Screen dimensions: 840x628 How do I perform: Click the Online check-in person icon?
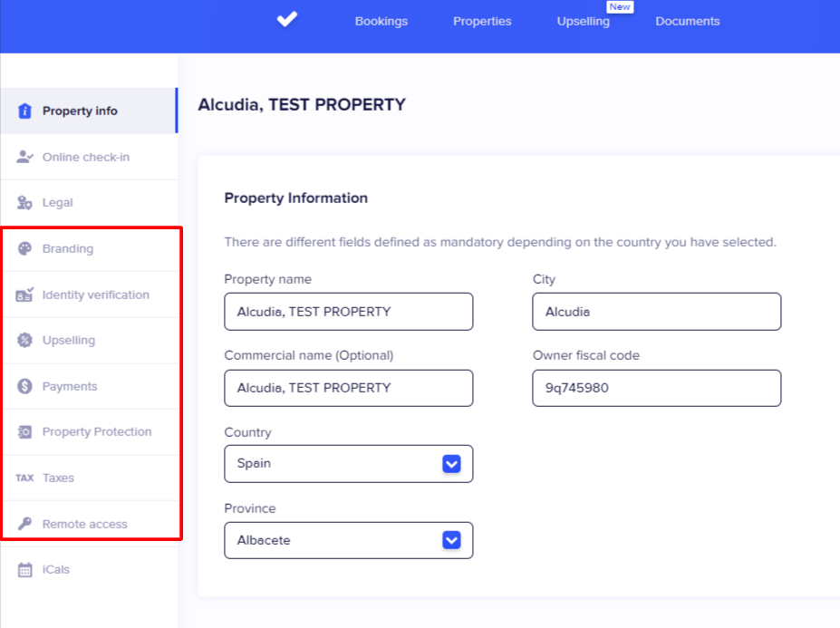click(x=25, y=157)
